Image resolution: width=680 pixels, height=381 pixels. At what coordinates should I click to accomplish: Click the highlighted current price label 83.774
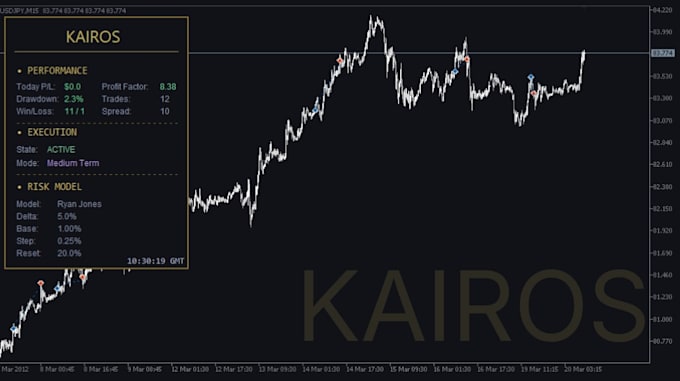663,53
